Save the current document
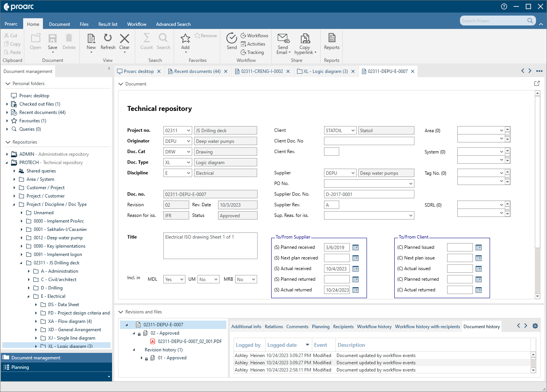This screenshot has width=547, height=392. pos(52,42)
